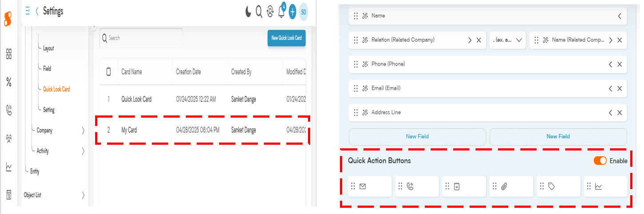Toggle dark mode moon icon
Screen dimensions: 644x214
248,12
